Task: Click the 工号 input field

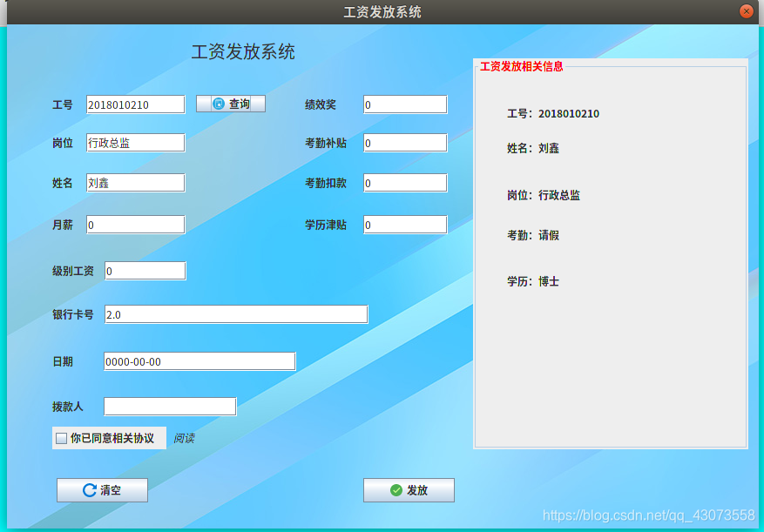Action: (x=136, y=104)
